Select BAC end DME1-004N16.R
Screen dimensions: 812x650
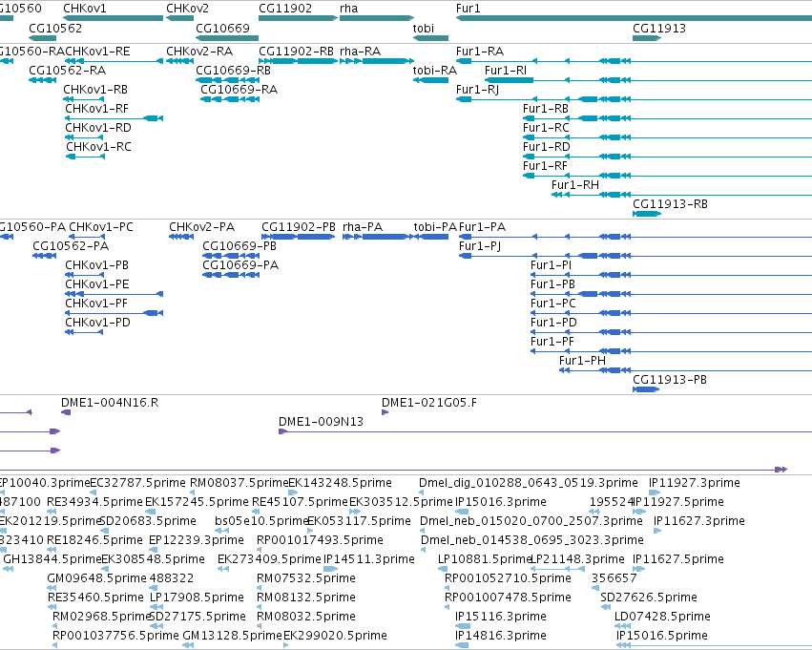[x=110, y=403]
